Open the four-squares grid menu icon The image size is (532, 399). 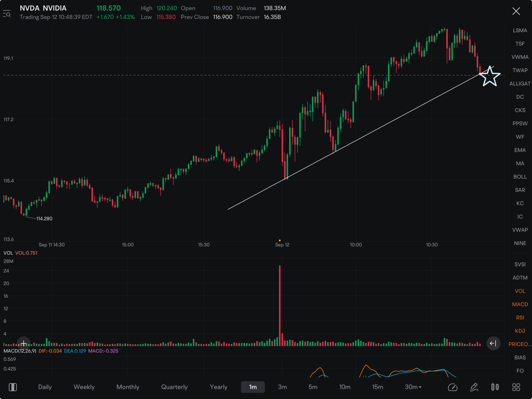point(516,387)
